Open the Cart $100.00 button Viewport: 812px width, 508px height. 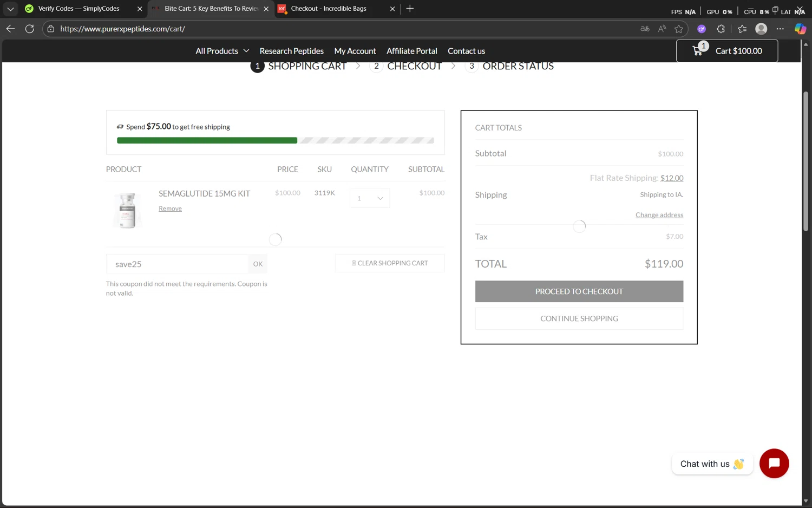click(726, 51)
